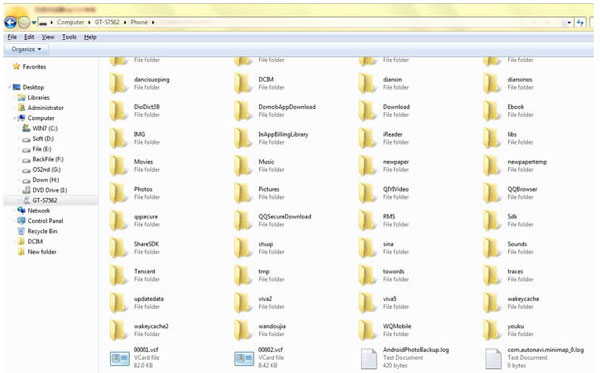
Task: Click the Forward navigation arrow
Action: (x=24, y=23)
